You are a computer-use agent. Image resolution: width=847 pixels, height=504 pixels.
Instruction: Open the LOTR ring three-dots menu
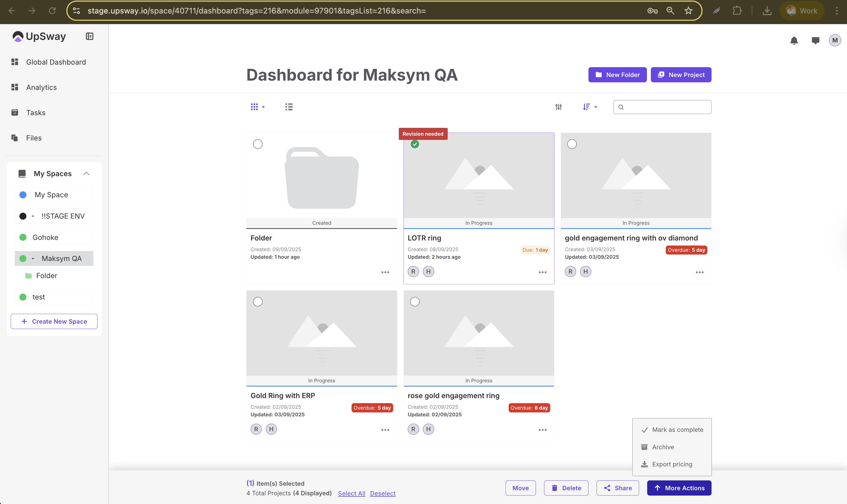pyautogui.click(x=542, y=273)
